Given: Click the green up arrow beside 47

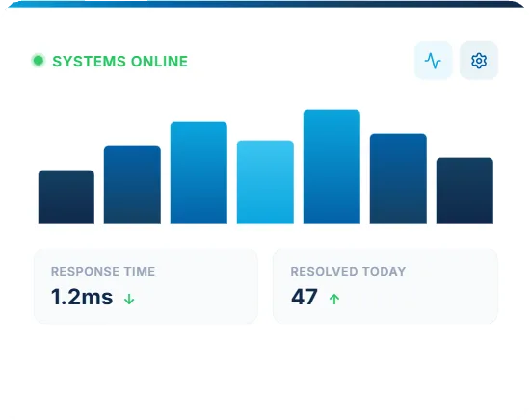Looking at the screenshot, I should point(334,299).
